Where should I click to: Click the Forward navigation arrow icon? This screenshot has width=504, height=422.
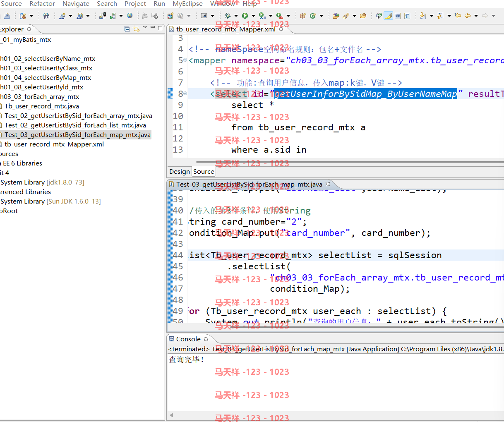click(x=485, y=16)
